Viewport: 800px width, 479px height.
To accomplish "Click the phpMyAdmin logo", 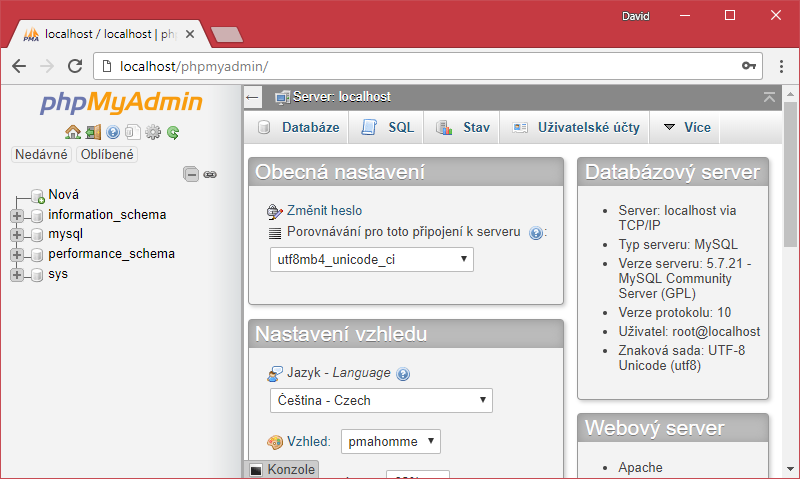I will pyautogui.click(x=121, y=103).
